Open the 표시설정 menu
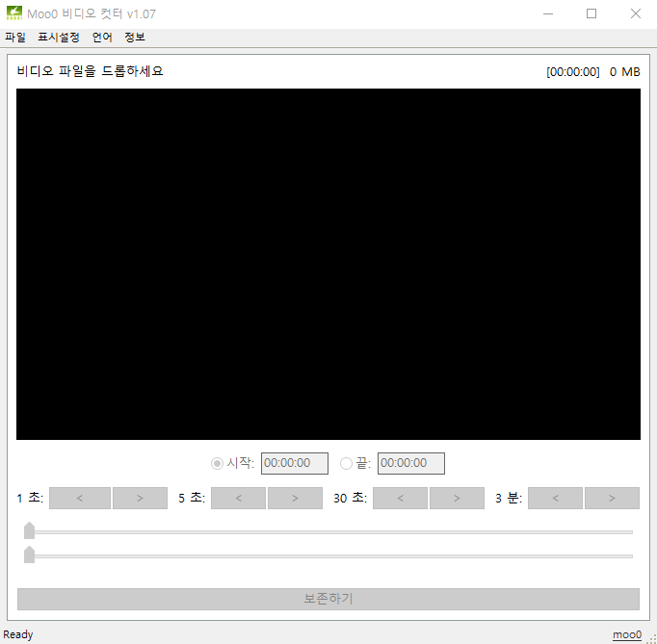Viewport: 657px width, 644px height. [x=59, y=38]
